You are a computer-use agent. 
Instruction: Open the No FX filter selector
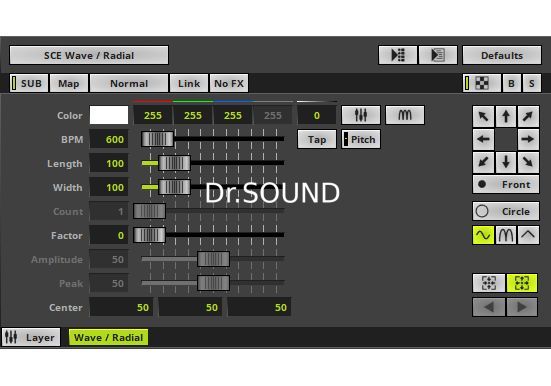coord(229,83)
